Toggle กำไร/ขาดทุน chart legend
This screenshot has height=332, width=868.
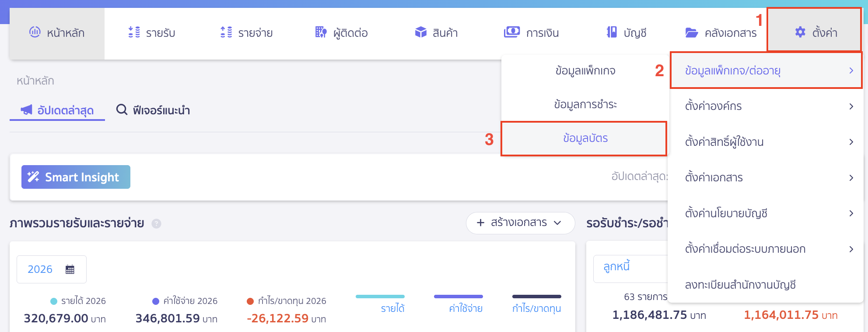click(x=537, y=304)
